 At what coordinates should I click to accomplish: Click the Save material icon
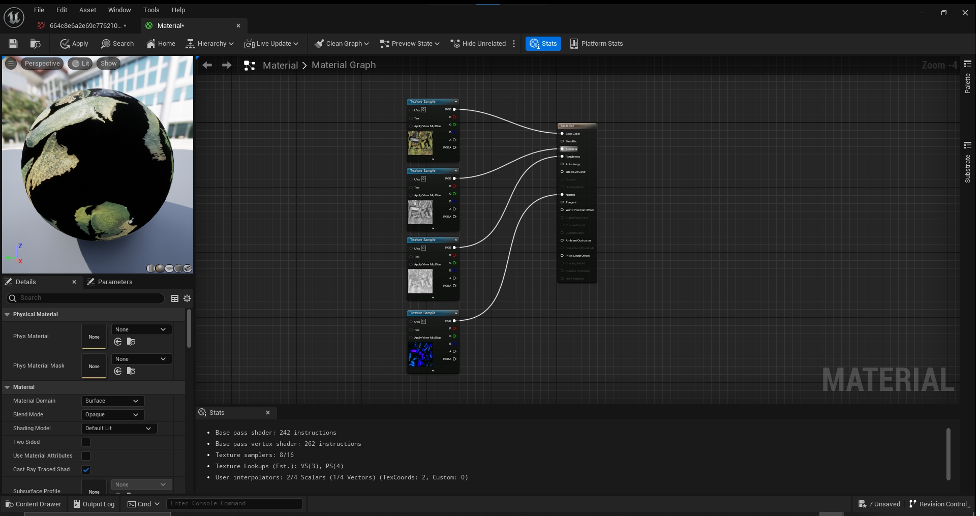point(13,44)
